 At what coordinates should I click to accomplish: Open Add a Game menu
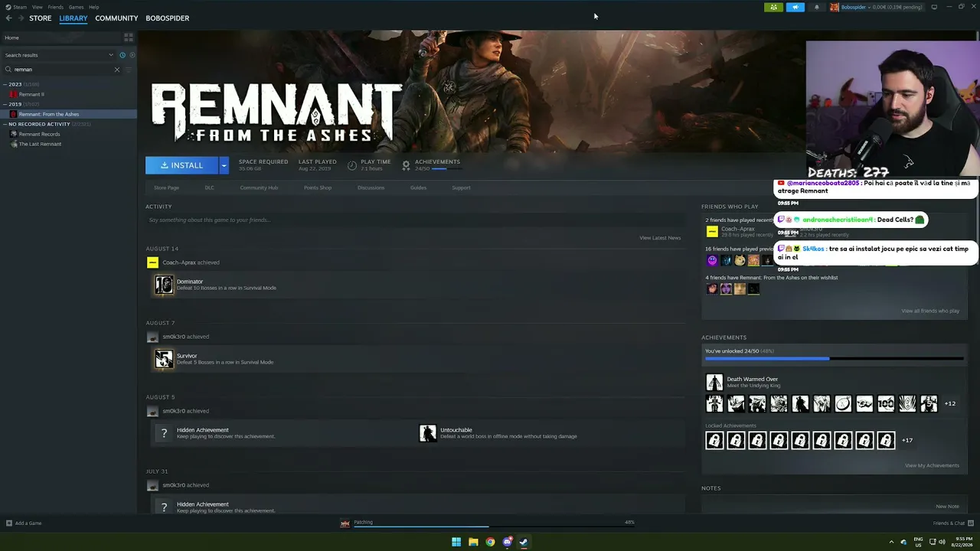click(24, 523)
